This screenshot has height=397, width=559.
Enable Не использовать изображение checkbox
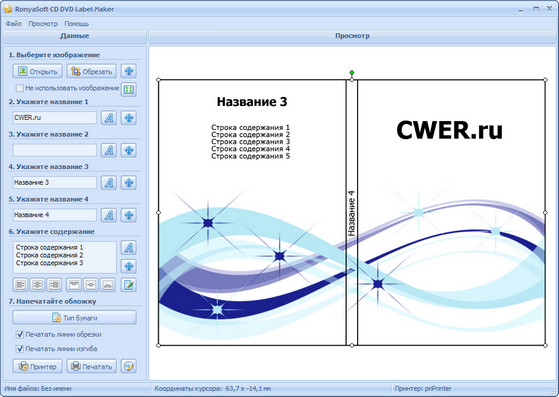(20, 88)
